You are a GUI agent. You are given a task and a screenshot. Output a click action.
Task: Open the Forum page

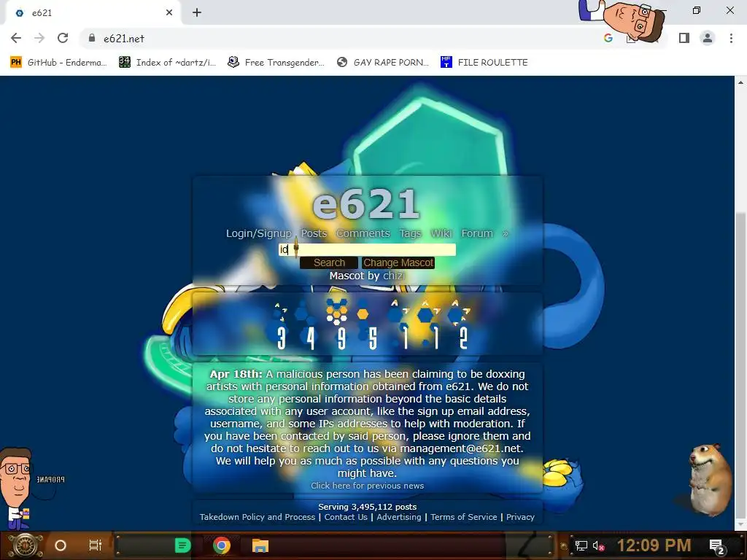(x=477, y=233)
